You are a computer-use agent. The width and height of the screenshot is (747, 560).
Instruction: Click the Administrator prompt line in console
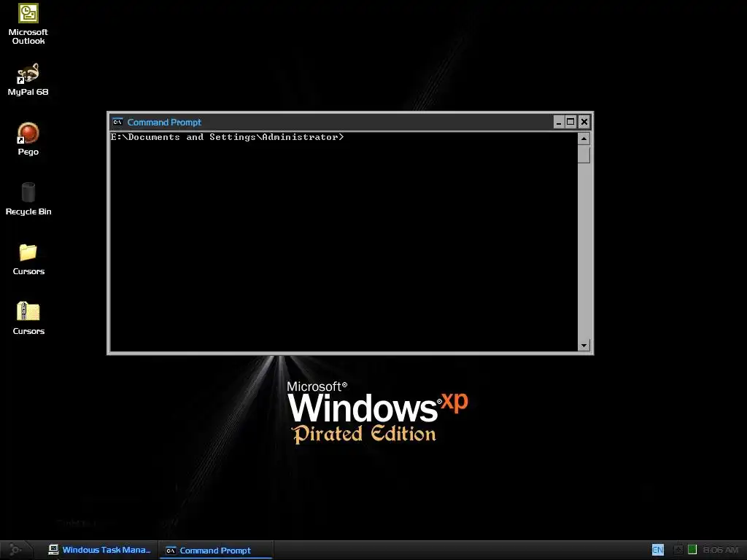click(227, 137)
